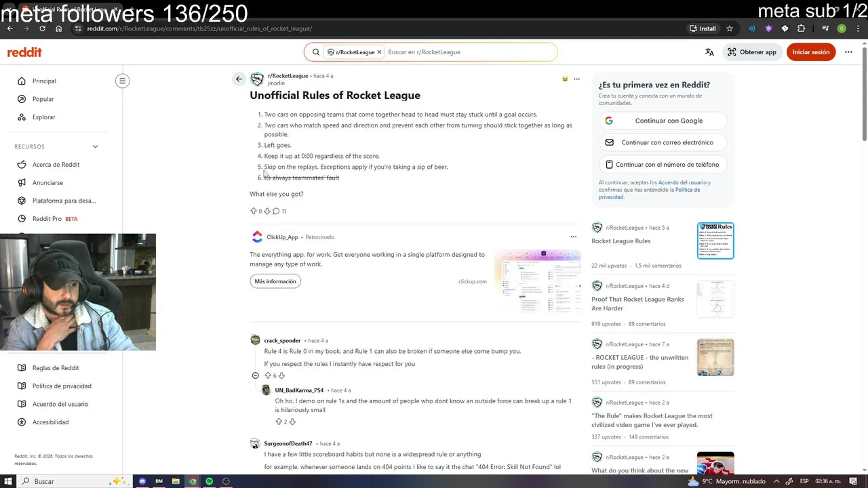Bookmark this page with the star
Viewport: 868px width, 488px height.
click(x=730, y=28)
